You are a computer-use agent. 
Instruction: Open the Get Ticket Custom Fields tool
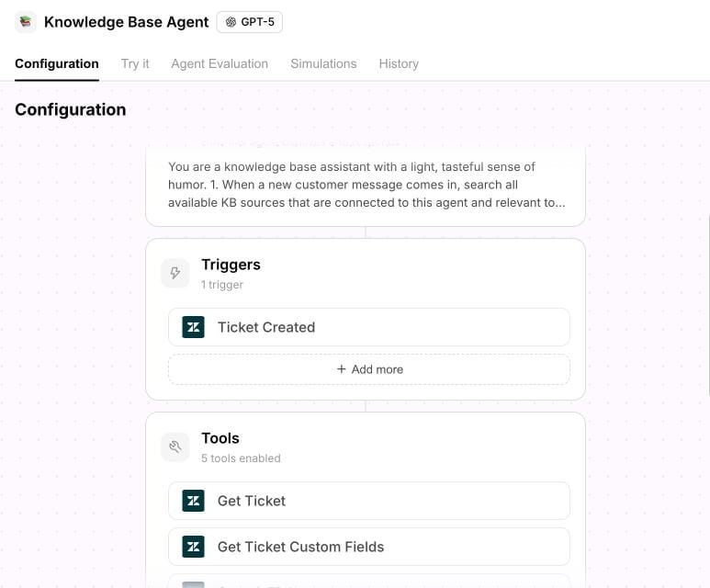[x=369, y=547]
